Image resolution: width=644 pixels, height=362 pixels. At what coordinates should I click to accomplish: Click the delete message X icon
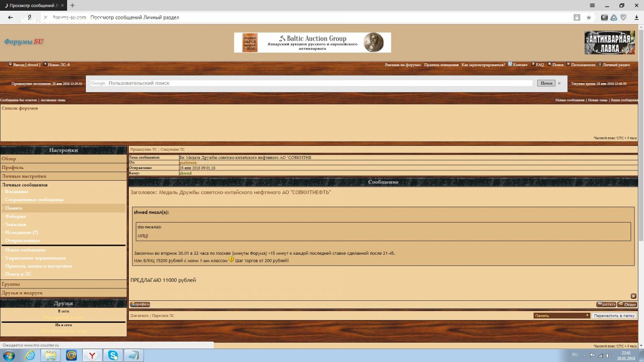633,296
